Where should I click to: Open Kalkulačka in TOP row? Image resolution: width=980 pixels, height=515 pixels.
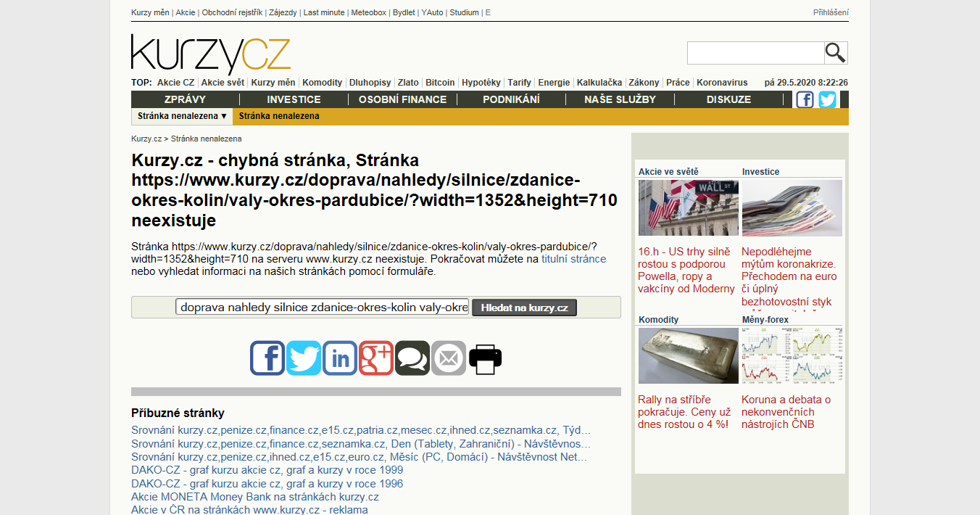pos(600,83)
